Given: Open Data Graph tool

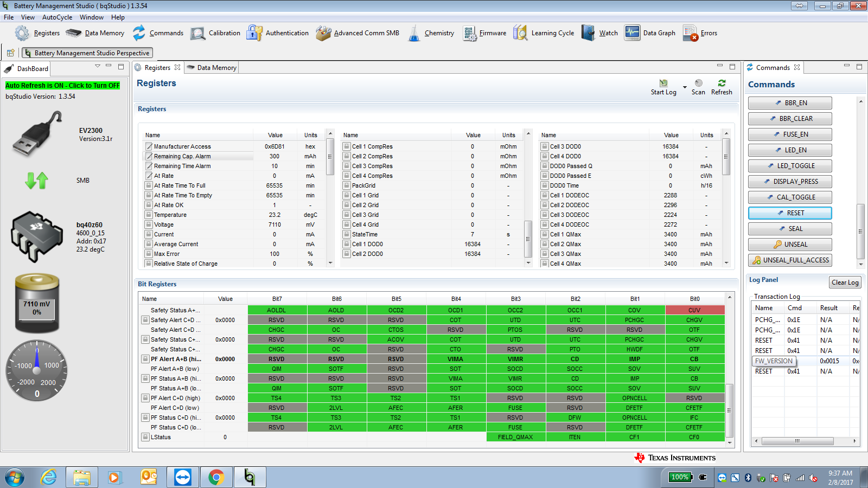Looking at the screenshot, I should pos(632,33).
